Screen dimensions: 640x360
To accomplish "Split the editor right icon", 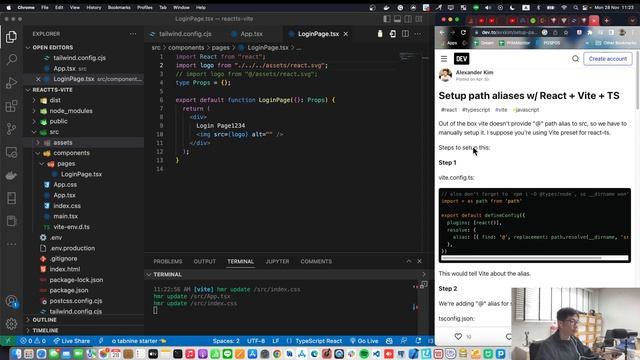I will (x=405, y=34).
